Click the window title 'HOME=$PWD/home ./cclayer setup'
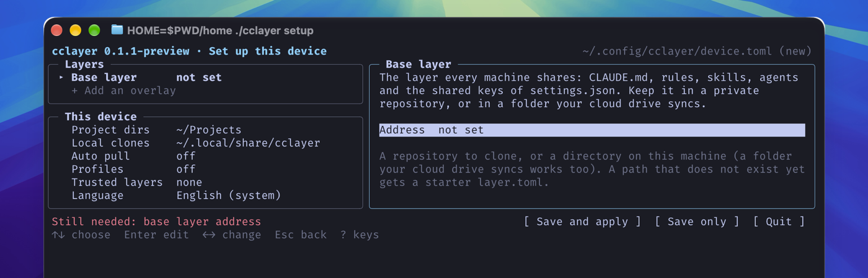This screenshot has width=868, height=278. coord(220,30)
